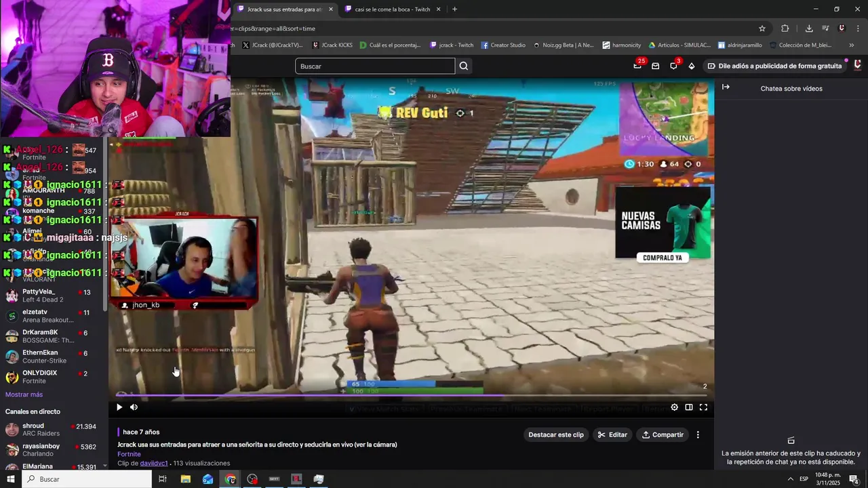This screenshot has height=488, width=868.
Task: Open 'Cuál es el porcentaj...' bookmark
Action: [x=391, y=45]
